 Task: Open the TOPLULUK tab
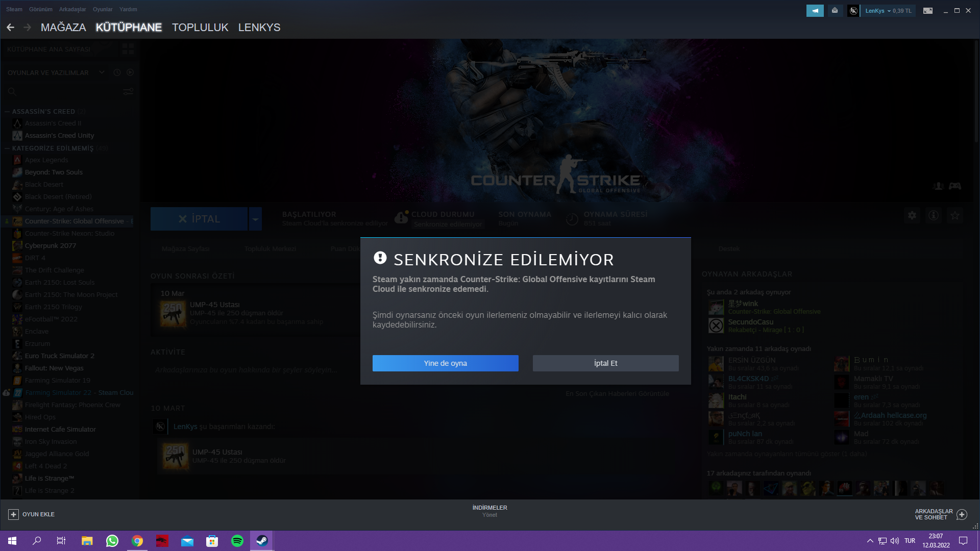(200, 28)
